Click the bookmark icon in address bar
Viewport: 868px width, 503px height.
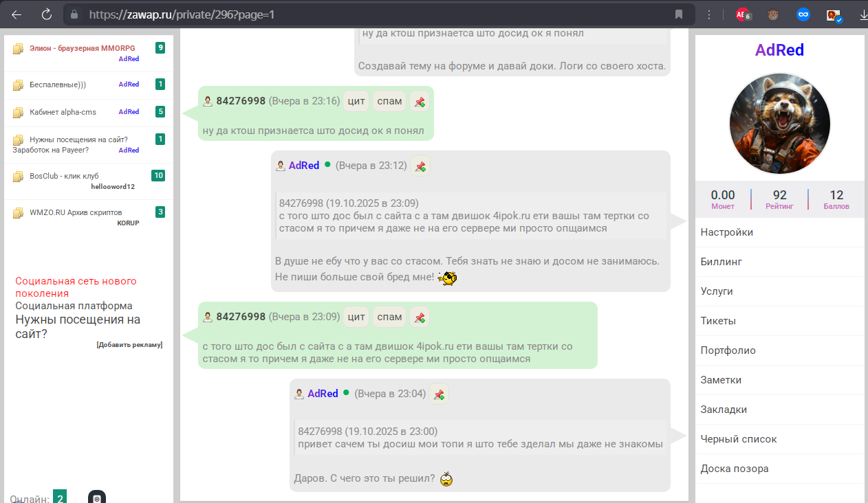[x=678, y=14]
